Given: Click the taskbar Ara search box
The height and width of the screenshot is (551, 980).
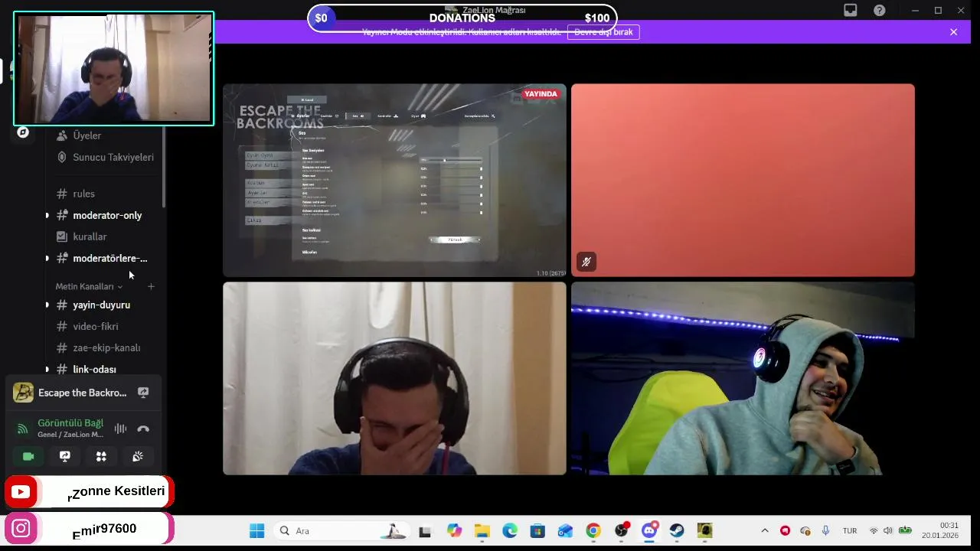Looking at the screenshot, I should pos(341,530).
